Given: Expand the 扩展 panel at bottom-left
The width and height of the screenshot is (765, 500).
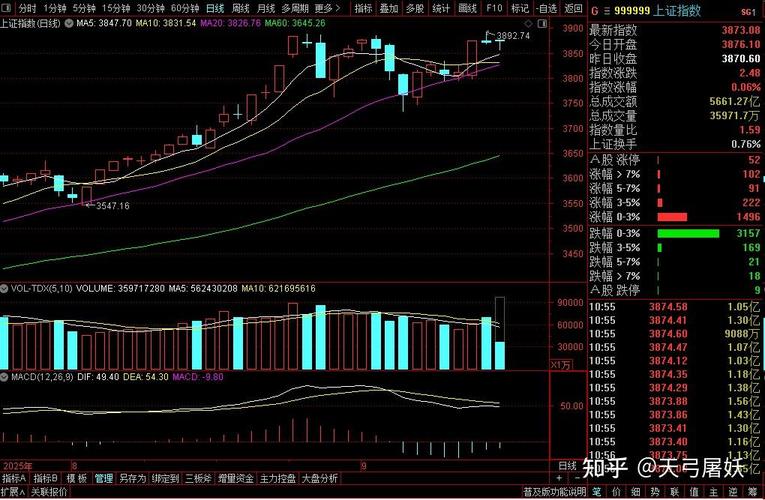Looking at the screenshot, I should point(12,492).
